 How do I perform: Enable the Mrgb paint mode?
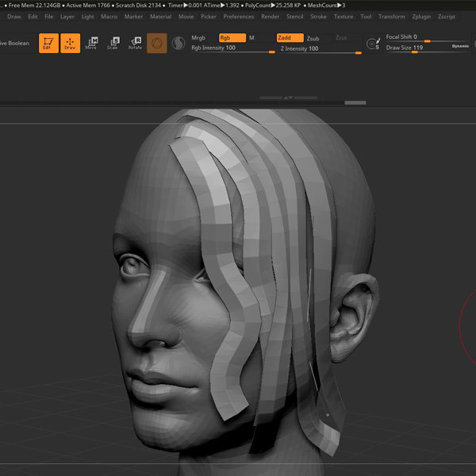click(x=199, y=37)
